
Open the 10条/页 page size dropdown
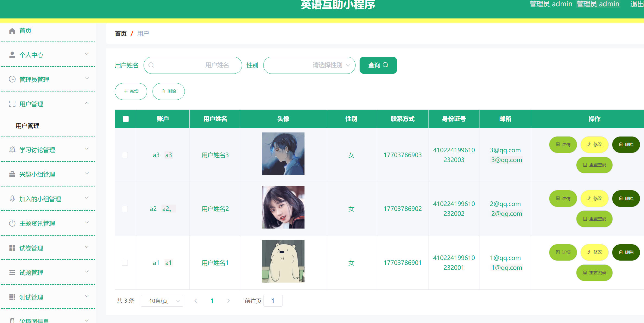(162, 300)
